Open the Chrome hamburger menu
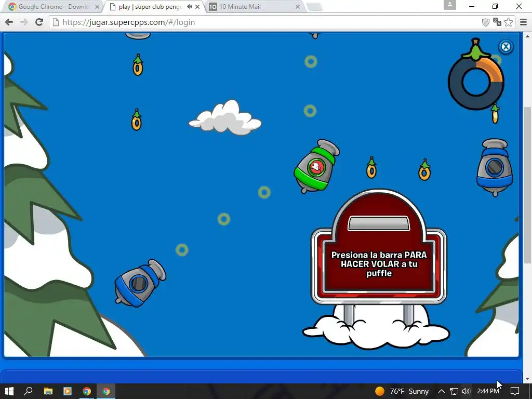The image size is (532, 399). pos(524,22)
